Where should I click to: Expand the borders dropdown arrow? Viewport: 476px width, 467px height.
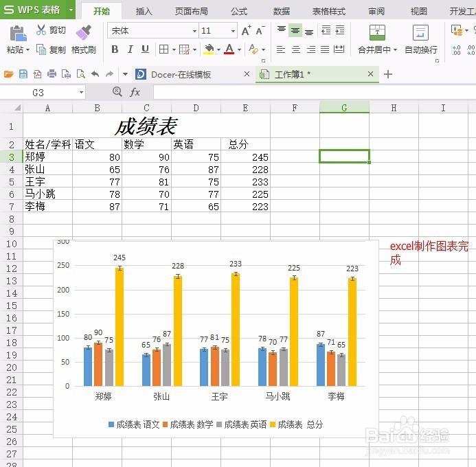pos(174,49)
